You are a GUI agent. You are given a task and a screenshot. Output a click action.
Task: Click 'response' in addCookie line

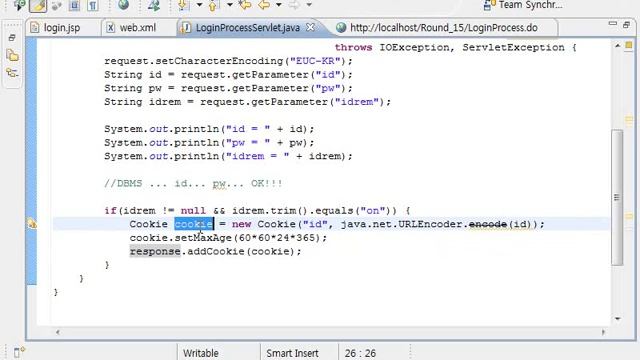155,251
